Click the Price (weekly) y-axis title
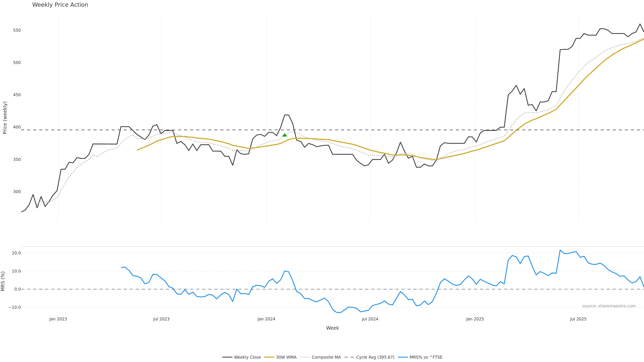 click(5, 118)
